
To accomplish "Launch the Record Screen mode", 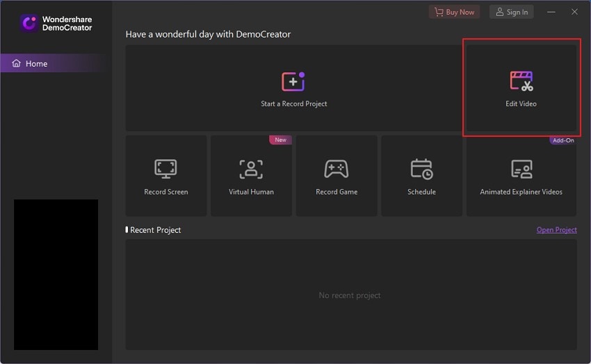I will (166, 176).
